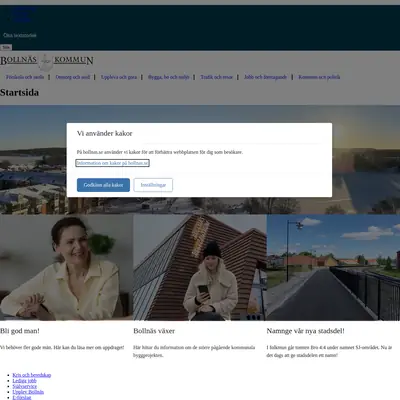This screenshot has width=400, height=400.
Task: Click the Bollnäs växer heading
Action: pyautogui.click(x=154, y=331)
